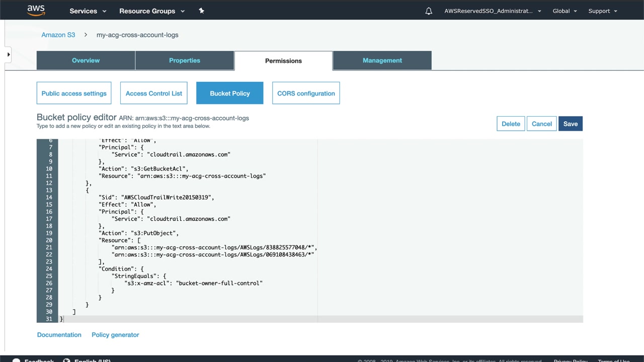
Task: Show the Access Control List section
Action: [x=154, y=93]
